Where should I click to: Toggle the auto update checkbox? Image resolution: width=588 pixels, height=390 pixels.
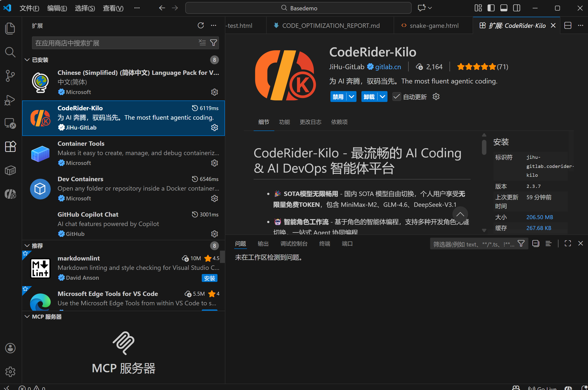[x=396, y=97]
